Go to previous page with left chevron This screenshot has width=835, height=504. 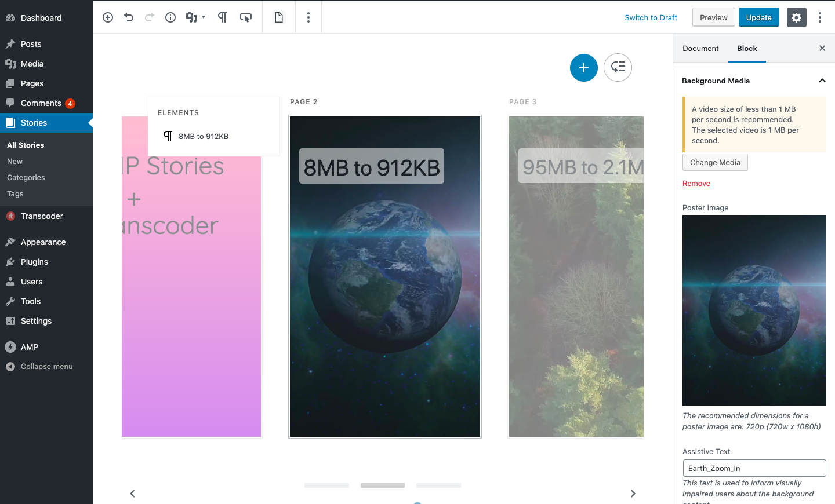pos(133,494)
